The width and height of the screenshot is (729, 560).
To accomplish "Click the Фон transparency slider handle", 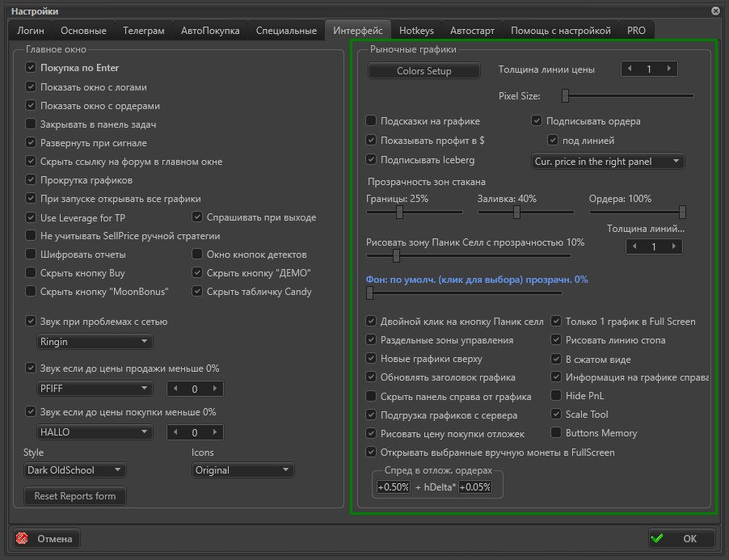I will [369, 293].
